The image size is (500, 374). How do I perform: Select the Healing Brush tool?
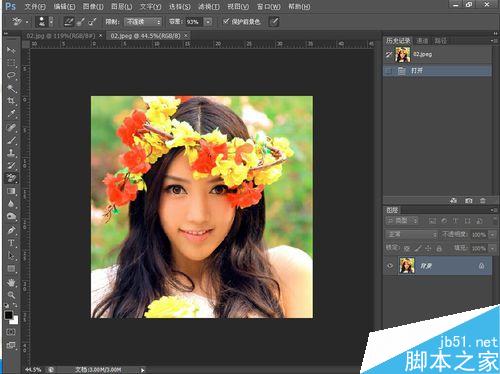pos(11,127)
